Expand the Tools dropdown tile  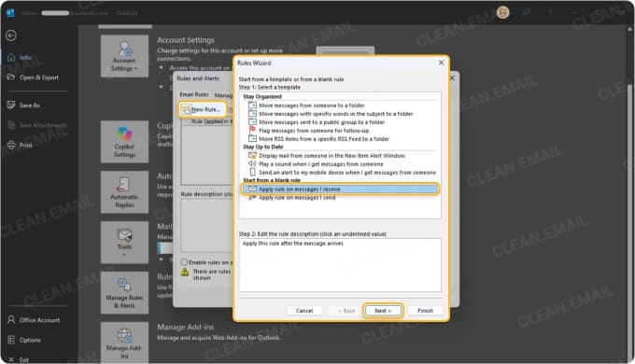124,242
